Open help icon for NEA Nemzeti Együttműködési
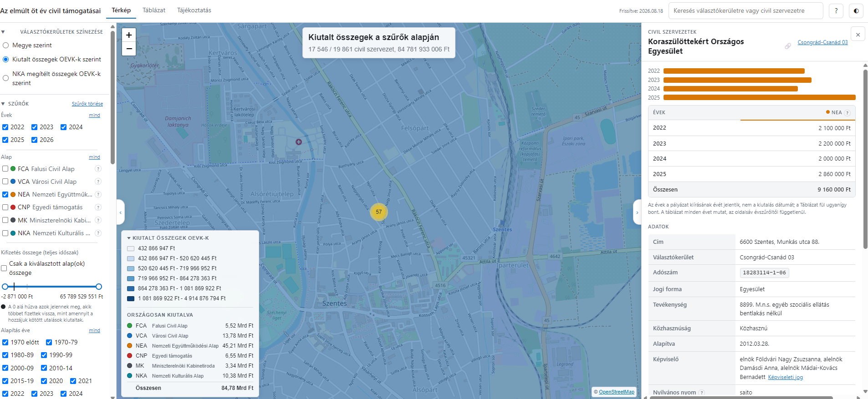Image resolution: width=868 pixels, height=399 pixels. 98,194
